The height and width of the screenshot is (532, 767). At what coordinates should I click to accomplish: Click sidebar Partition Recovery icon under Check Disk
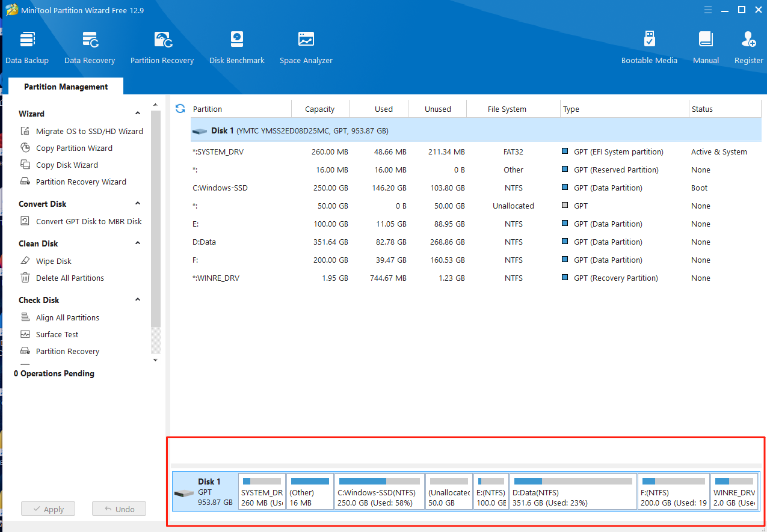coord(25,351)
